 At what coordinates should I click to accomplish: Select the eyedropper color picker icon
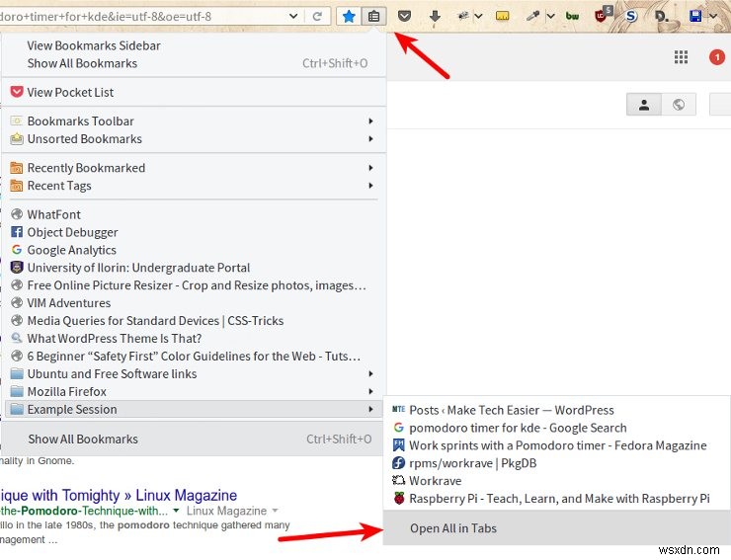(x=531, y=17)
